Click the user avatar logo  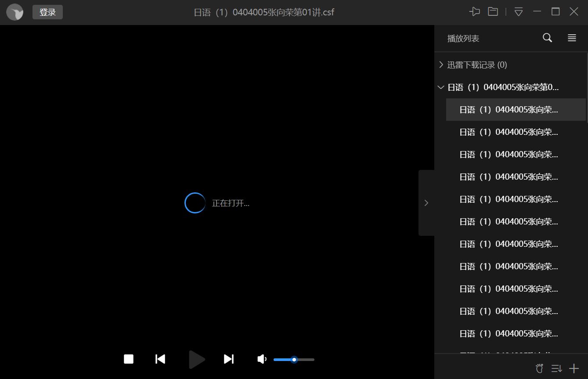[x=15, y=12]
